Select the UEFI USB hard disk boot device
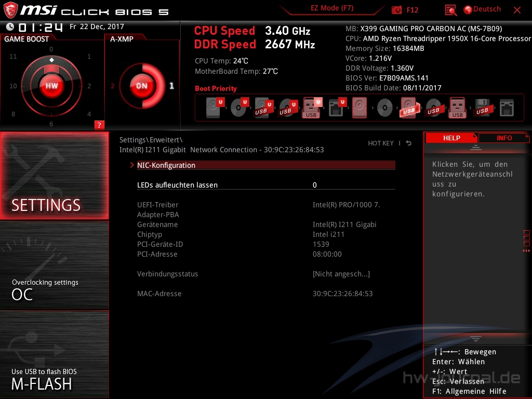The image size is (532, 399). (x=264, y=108)
